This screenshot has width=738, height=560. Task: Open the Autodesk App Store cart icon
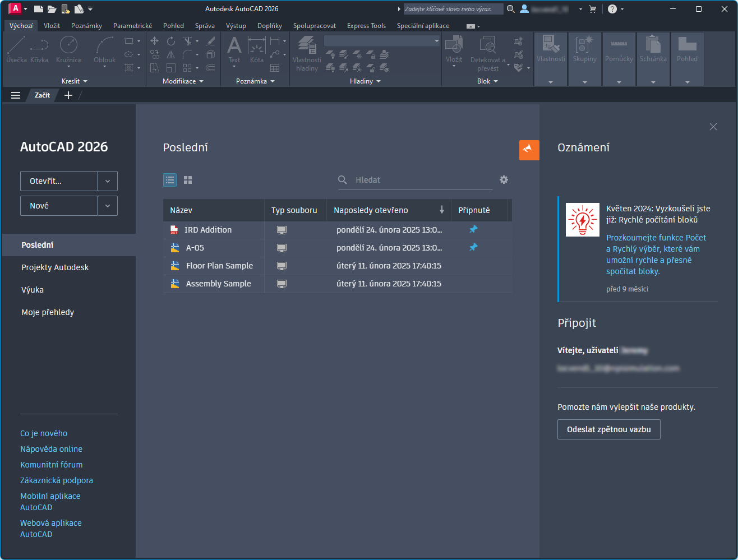[x=593, y=9]
